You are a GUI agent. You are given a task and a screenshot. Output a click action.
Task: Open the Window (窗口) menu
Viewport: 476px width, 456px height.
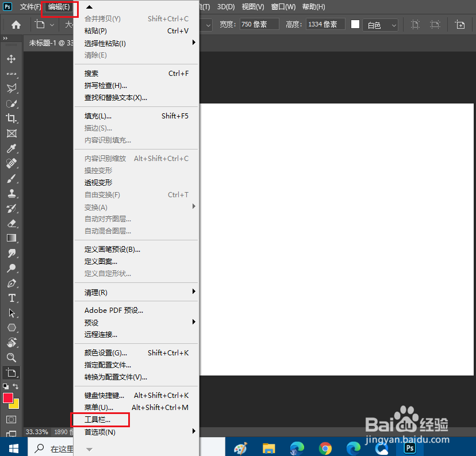click(x=283, y=7)
